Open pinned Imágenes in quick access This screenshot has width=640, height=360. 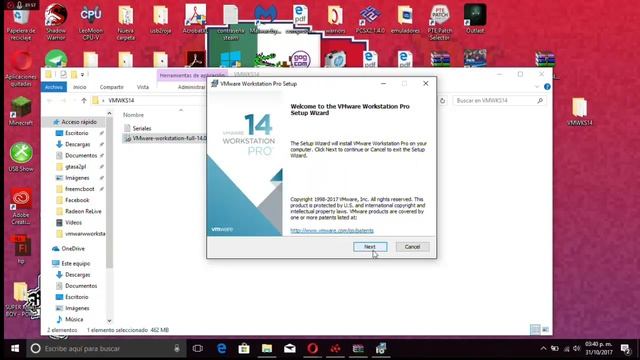point(77,178)
